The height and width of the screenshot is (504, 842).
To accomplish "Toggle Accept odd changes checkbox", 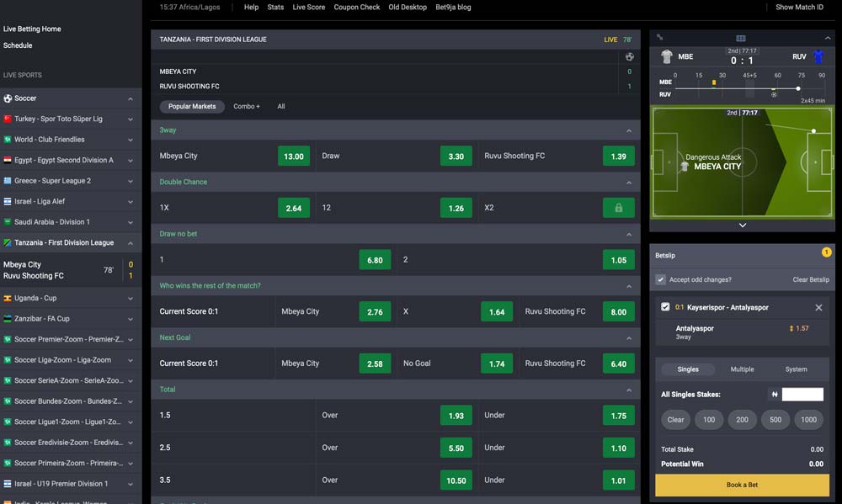I will pyautogui.click(x=660, y=279).
